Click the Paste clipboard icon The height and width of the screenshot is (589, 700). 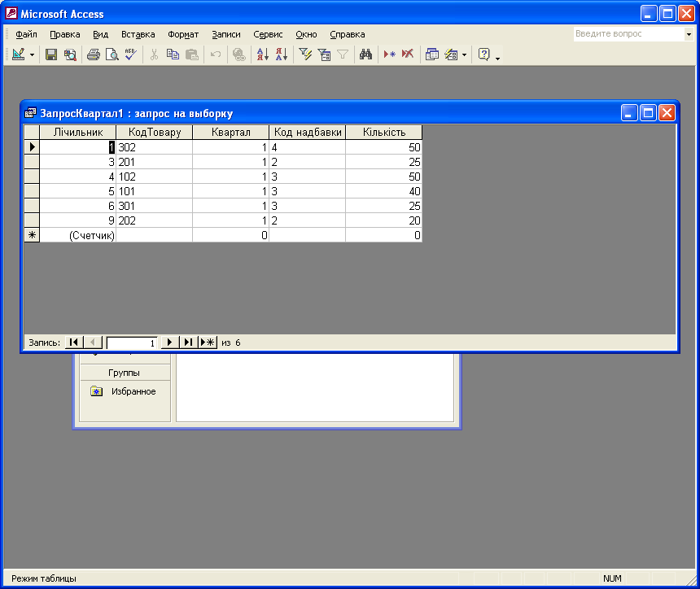191,55
